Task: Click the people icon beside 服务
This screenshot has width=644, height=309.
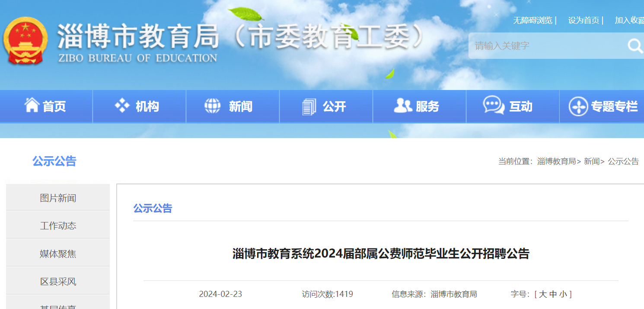Action: (x=403, y=105)
